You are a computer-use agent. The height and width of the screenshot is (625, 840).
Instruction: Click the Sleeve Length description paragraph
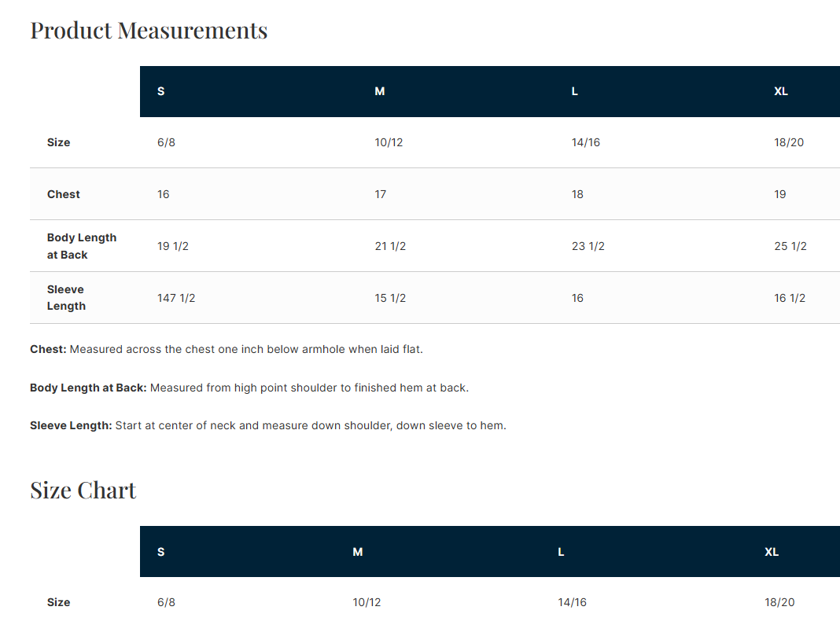pos(268,425)
